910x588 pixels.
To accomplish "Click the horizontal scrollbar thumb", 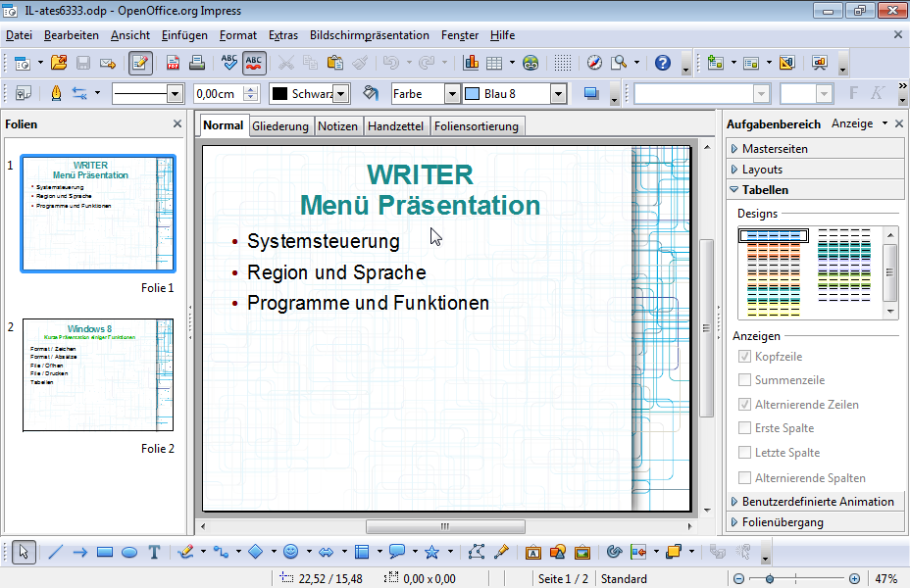I will click(x=446, y=526).
